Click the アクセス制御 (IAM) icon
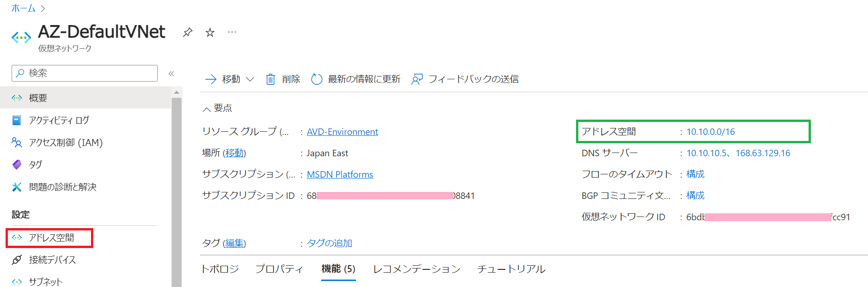 point(17,142)
